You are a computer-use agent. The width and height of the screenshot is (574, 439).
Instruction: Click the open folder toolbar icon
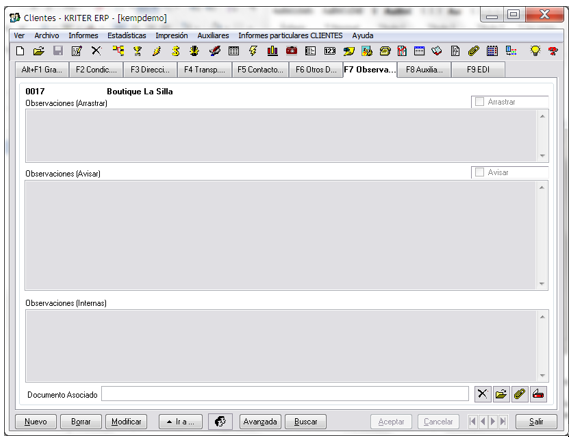[x=38, y=51]
